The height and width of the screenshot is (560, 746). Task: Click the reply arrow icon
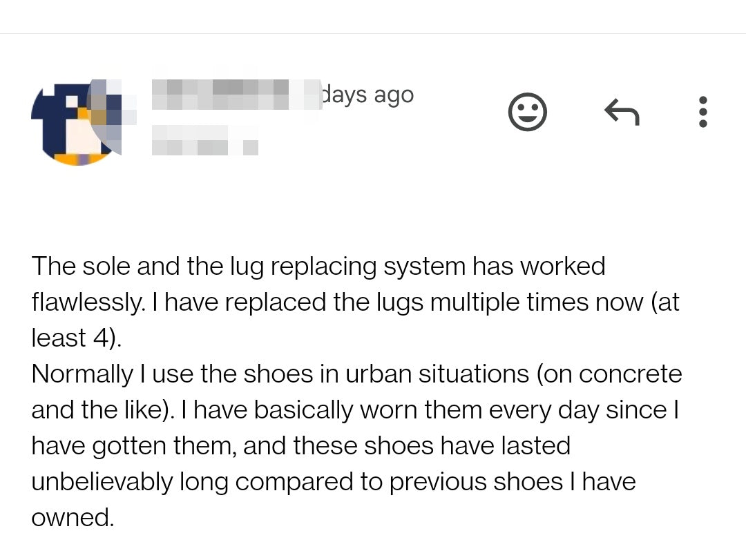click(622, 112)
